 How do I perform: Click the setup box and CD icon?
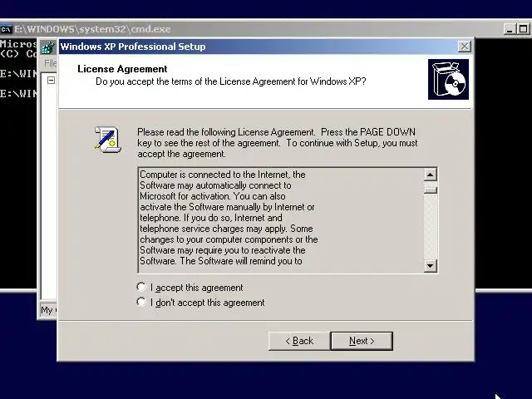448,80
